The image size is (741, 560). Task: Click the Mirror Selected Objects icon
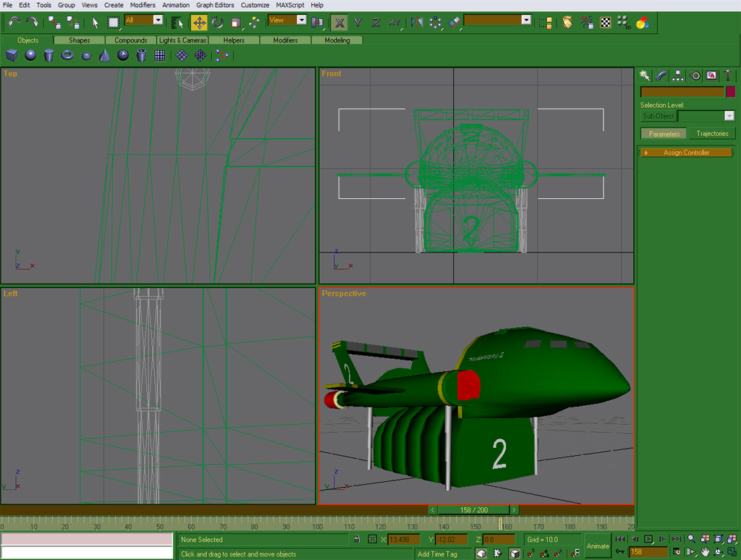(417, 22)
